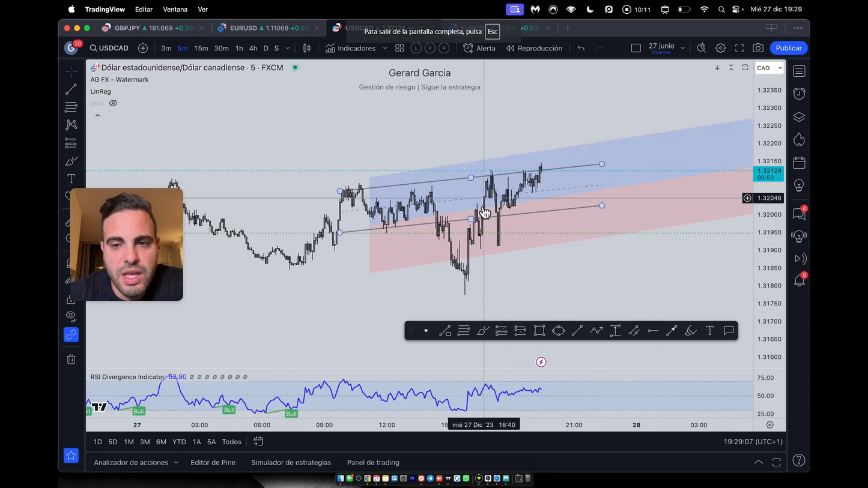
Task: Click the USDCAD symbol search field
Action: click(109, 48)
